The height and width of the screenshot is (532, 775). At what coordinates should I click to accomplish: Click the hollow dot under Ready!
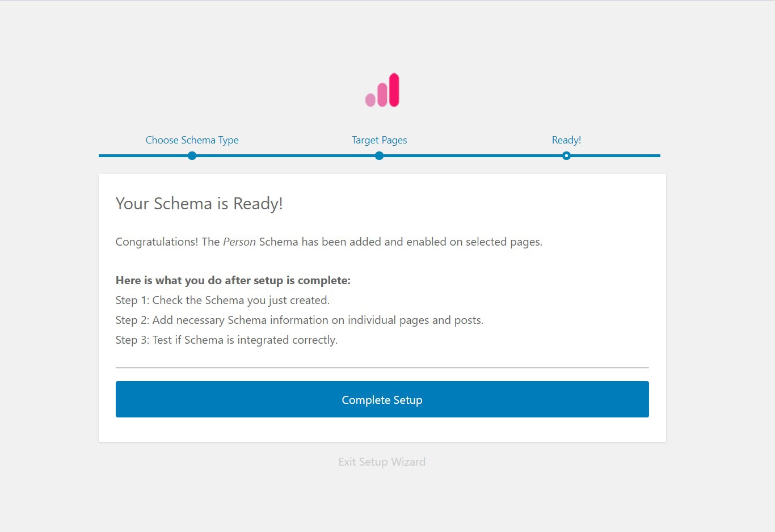click(566, 155)
